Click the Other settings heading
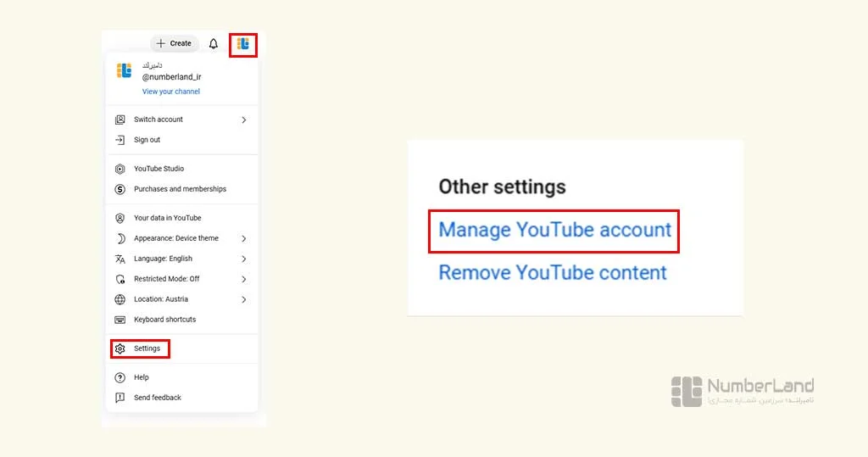This screenshot has height=457, width=868. coord(502,187)
